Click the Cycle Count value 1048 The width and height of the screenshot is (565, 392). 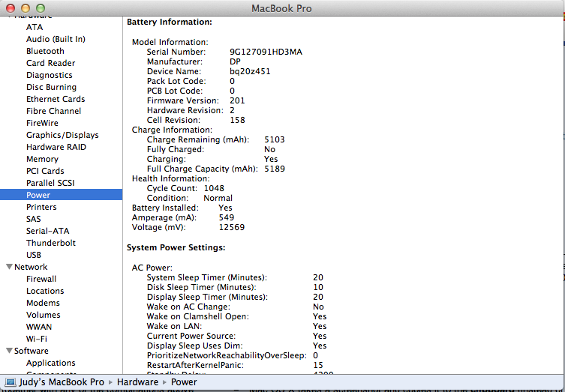[214, 188]
